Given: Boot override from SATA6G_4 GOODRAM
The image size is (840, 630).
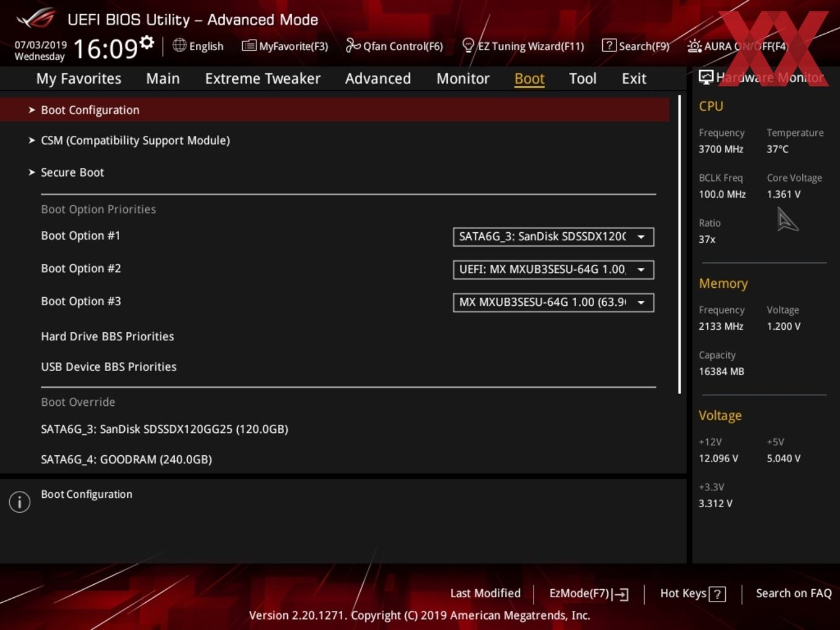Looking at the screenshot, I should click(x=126, y=460).
